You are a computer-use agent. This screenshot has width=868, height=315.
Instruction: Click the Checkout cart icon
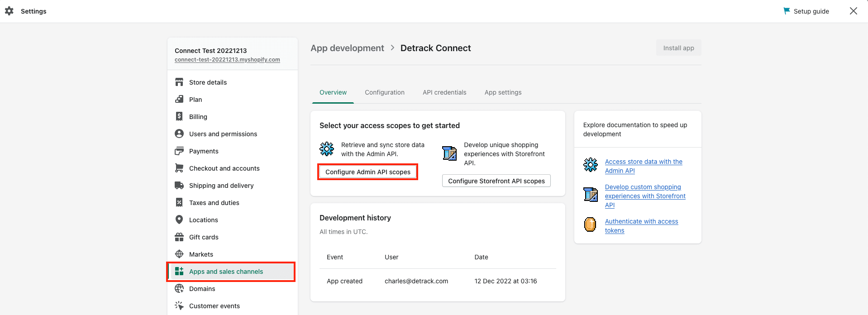pyautogui.click(x=179, y=168)
